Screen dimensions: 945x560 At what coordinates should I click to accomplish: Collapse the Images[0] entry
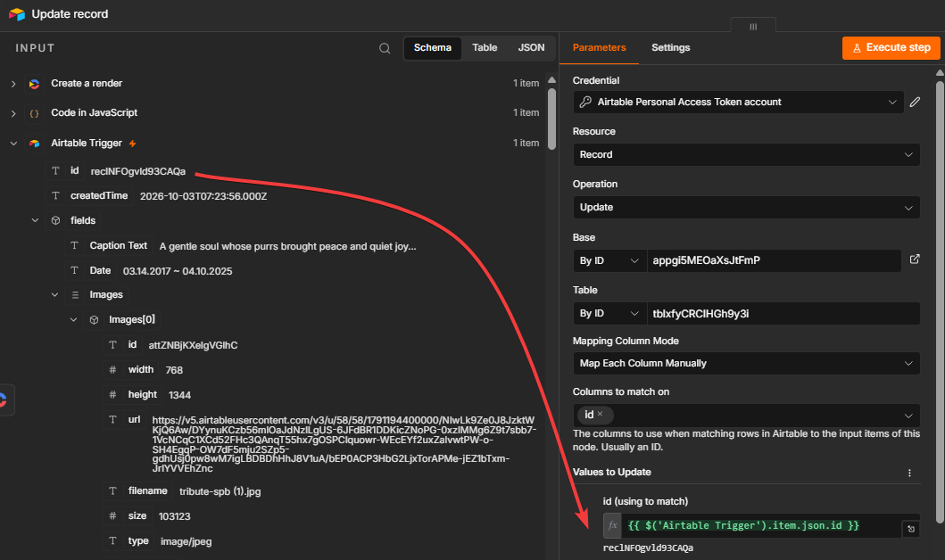73,320
